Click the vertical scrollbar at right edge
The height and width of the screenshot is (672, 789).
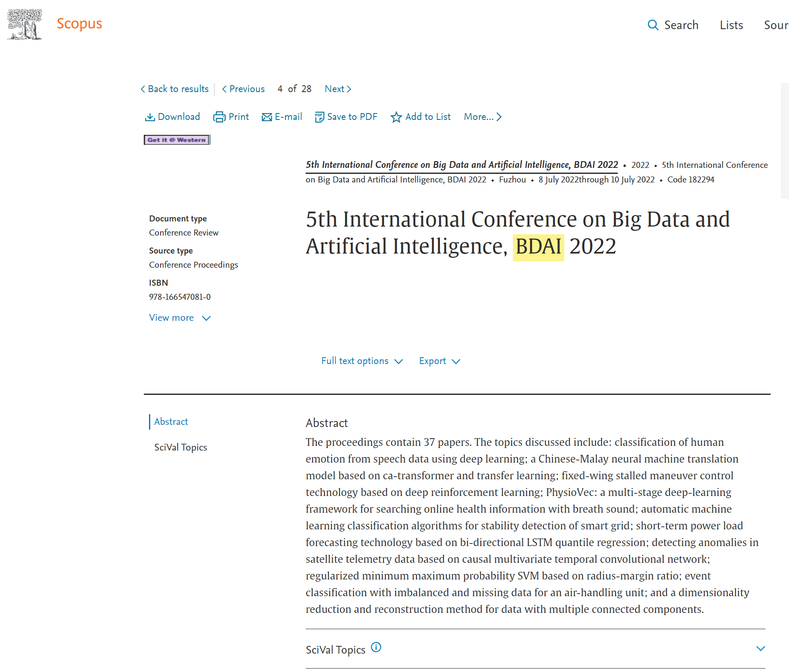click(x=785, y=141)
